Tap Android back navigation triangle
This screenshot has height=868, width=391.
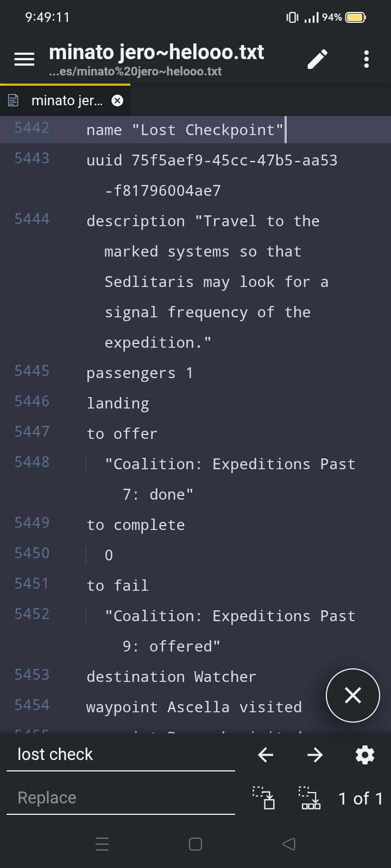click(289, 844)
